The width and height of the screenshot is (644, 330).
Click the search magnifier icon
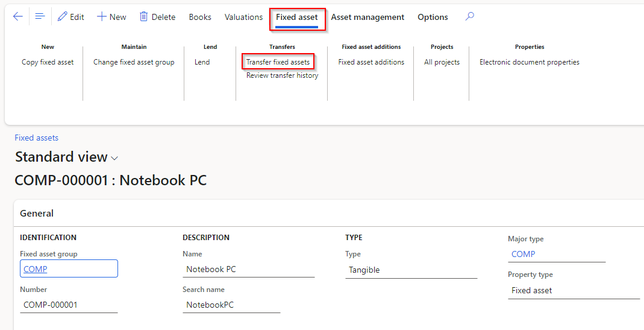470,16
